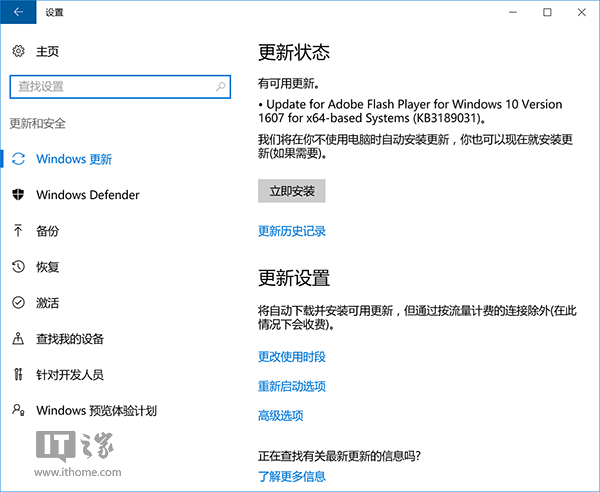Click the 查找我的设备 locator icon
The height and width of the screenshot is (492, 600).
coord(18,339)
